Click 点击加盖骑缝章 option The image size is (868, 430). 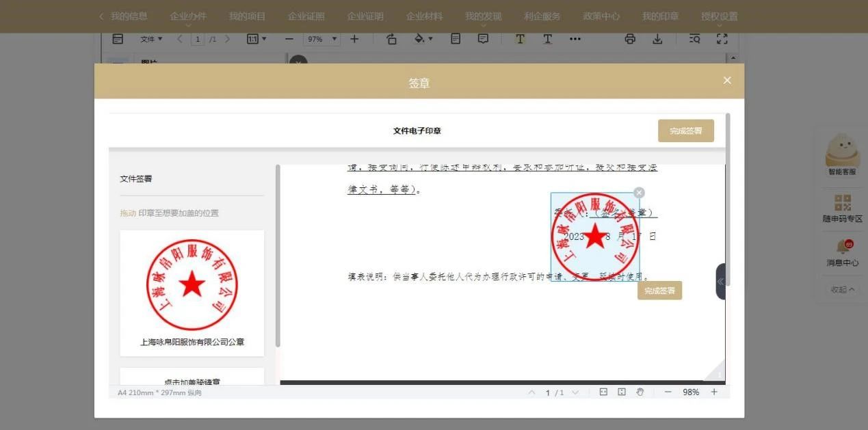click(x=192, y=381)
